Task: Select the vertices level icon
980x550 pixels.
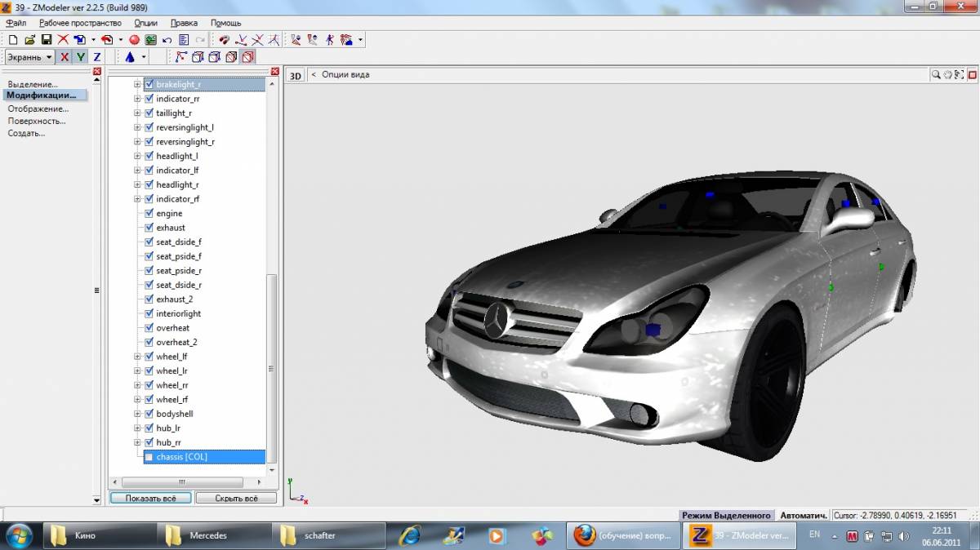Action: [181, 57]
